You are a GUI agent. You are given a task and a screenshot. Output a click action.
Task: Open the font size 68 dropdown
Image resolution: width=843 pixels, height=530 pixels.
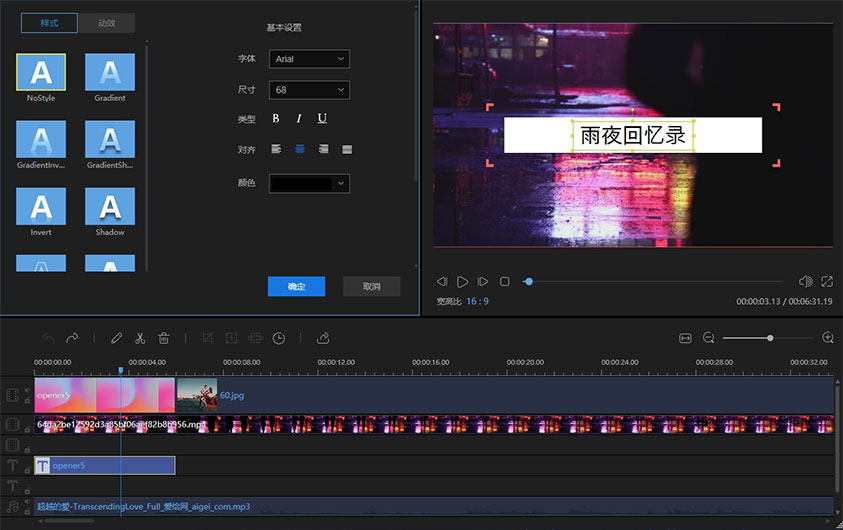[309, 90]
